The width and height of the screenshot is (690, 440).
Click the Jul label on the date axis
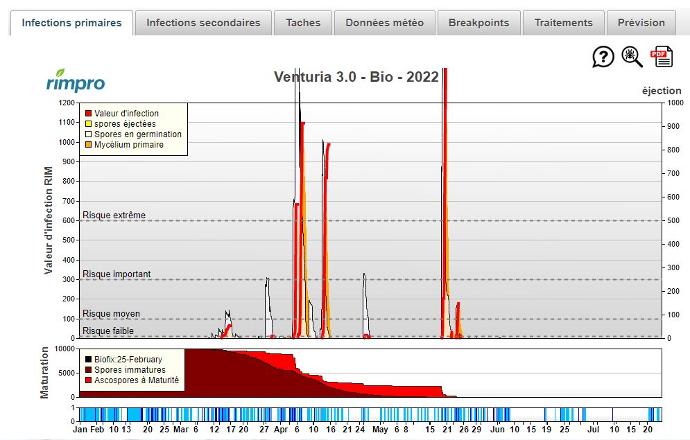(x=594, y=429)
